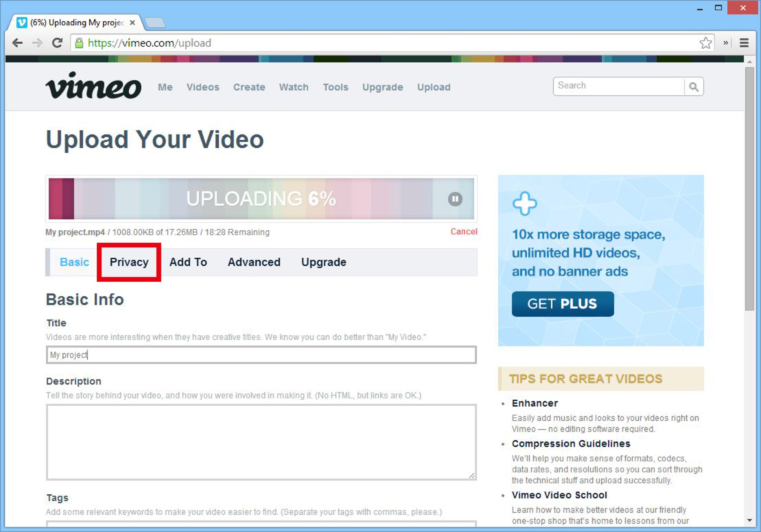Minimize the browser window

700,8
